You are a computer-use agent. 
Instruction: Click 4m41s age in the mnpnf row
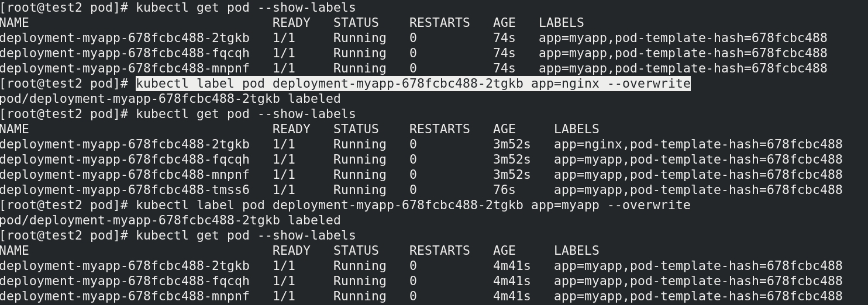512,296
